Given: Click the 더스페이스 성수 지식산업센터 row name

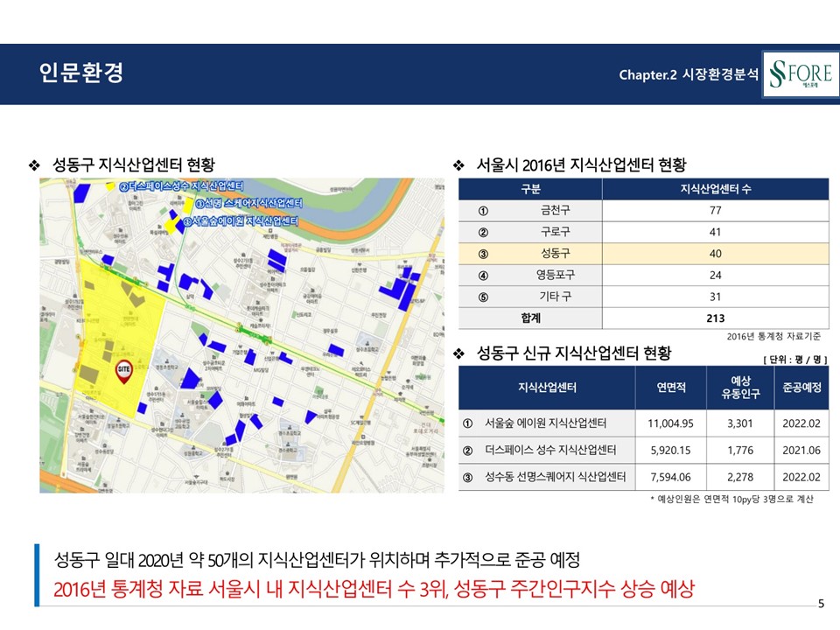Looking at the screenshot, I should pyautogui.click(x=550, y=450).
